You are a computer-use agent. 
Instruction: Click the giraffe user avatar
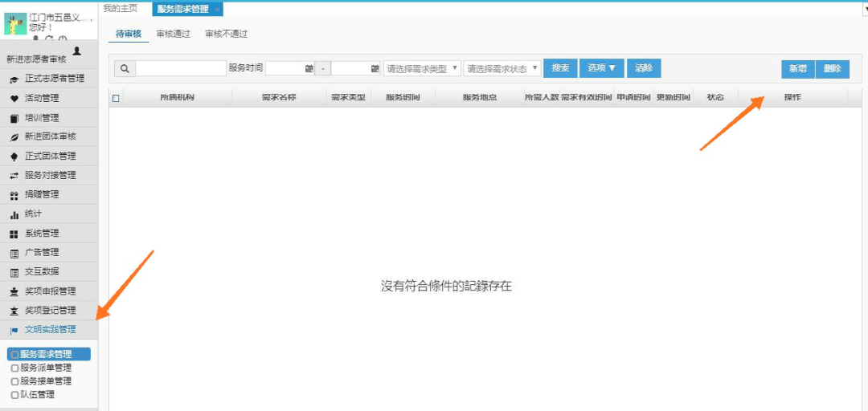[x=15, y=24]
